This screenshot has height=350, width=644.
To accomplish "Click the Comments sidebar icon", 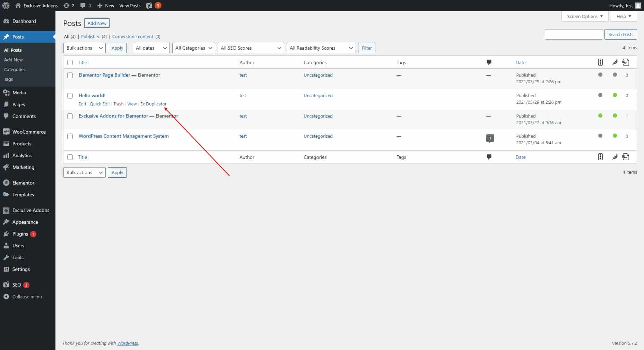I will pyautogui.click(x=6, y=116).
